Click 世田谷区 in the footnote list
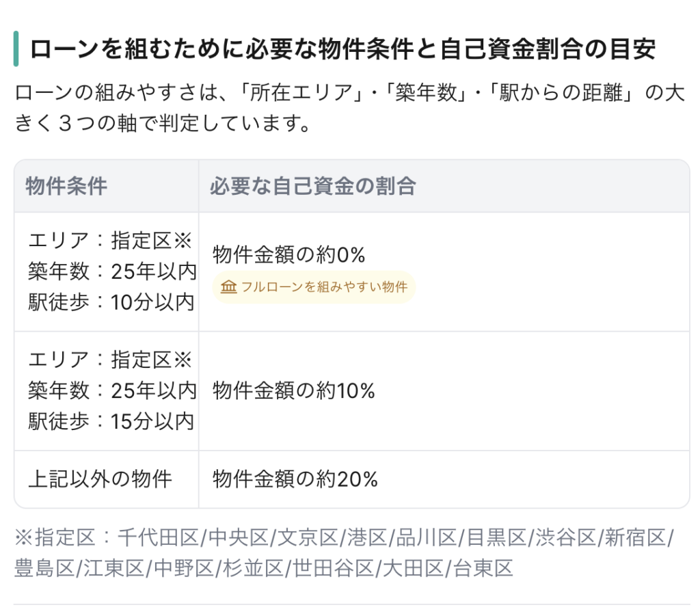The image size is (700, 614). coord(334,568)
